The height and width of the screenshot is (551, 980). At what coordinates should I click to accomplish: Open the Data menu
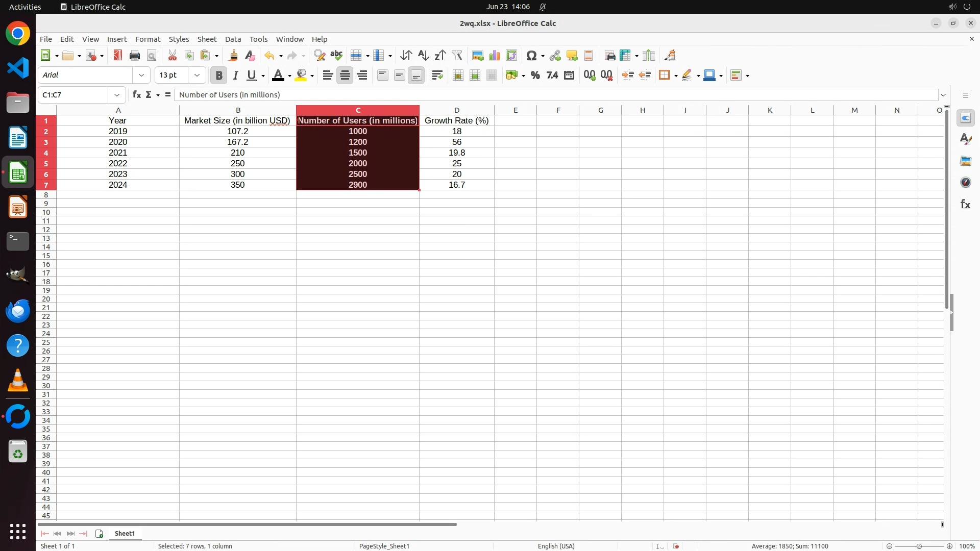(233, 39)
